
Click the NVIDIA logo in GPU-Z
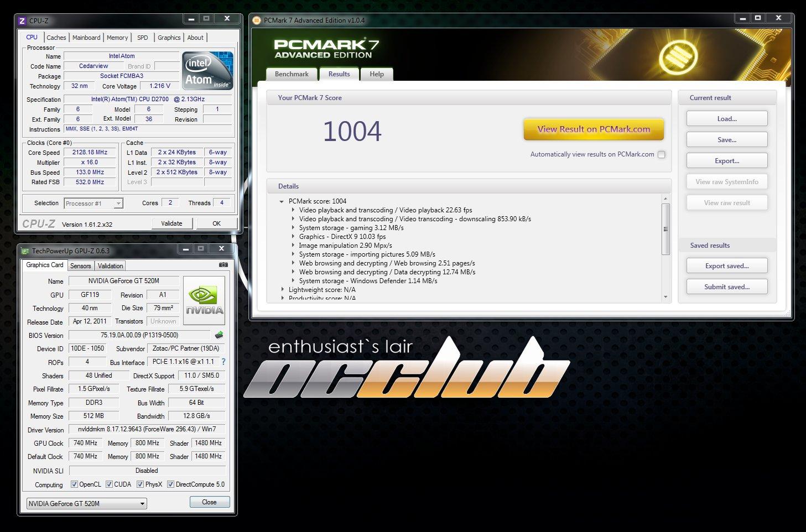204,301
